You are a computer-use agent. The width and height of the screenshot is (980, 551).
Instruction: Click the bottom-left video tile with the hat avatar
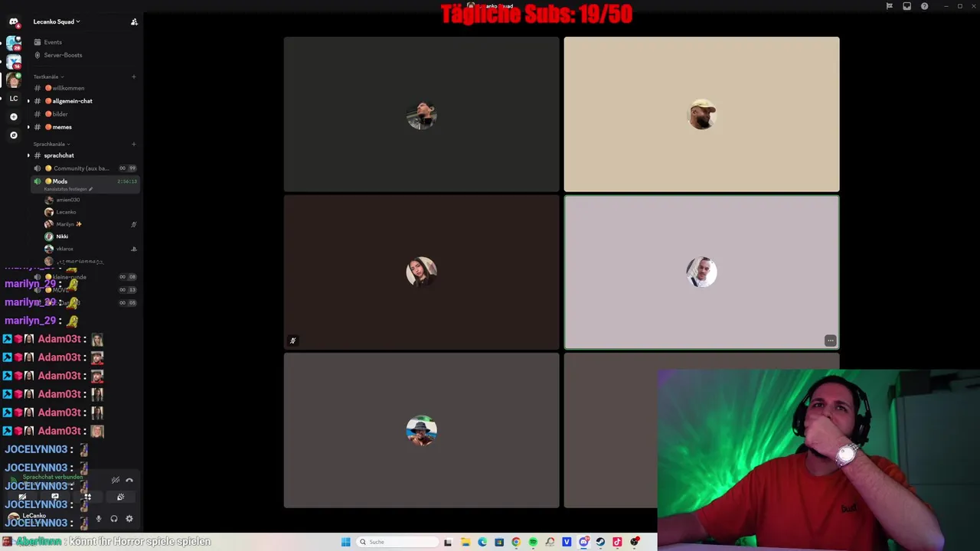pos(421,430)
